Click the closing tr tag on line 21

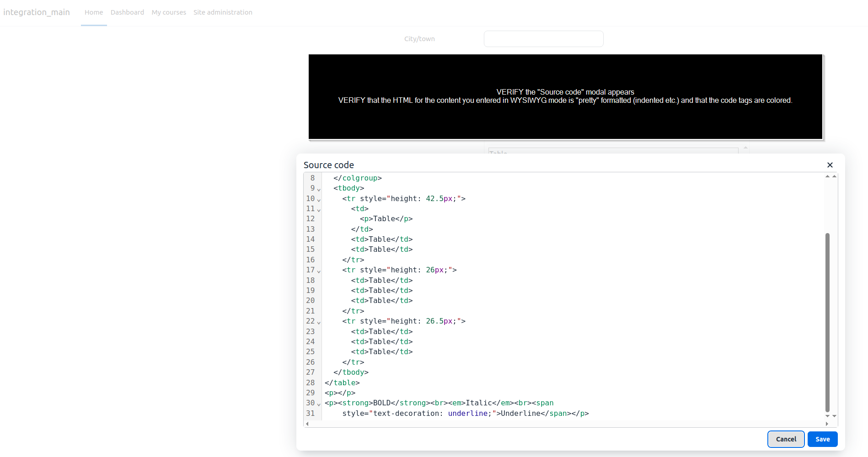click(353, 311)
